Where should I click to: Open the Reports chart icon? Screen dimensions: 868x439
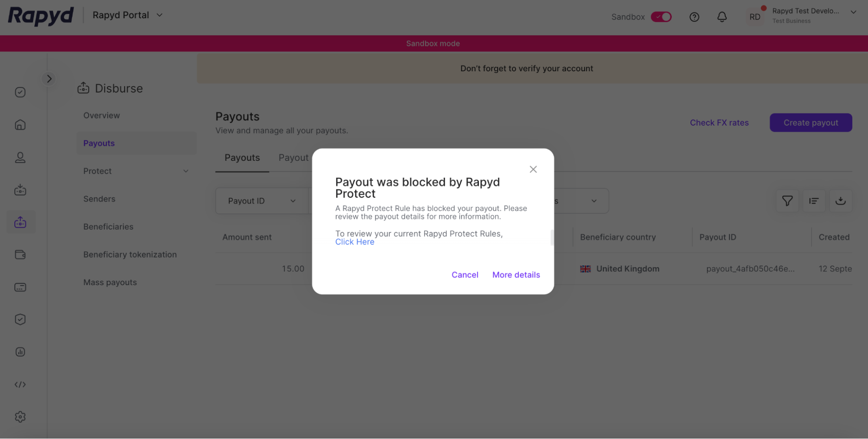point(20,352)
